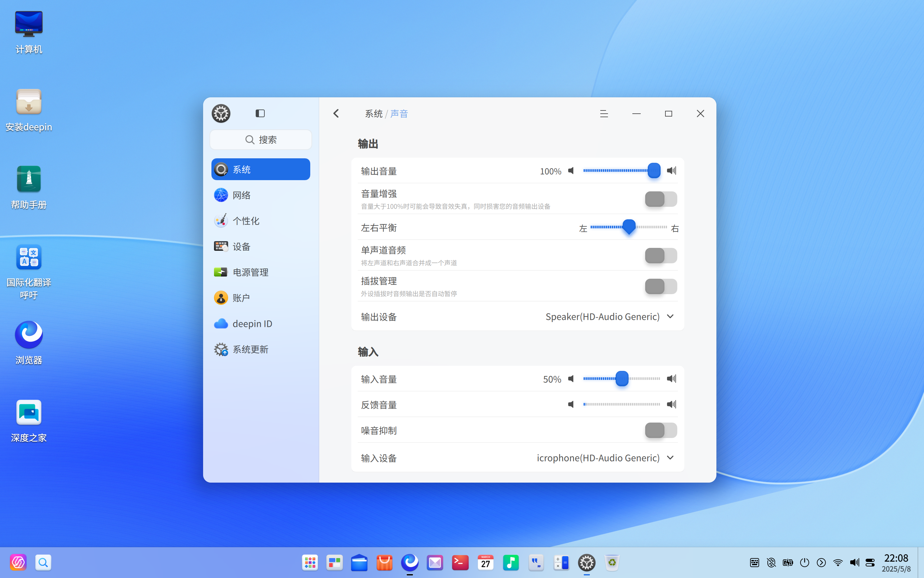Click mute speaker icon beside 输出音量
Image resolution: width=924 pixels, height=578 pixels.
(571, 171)
